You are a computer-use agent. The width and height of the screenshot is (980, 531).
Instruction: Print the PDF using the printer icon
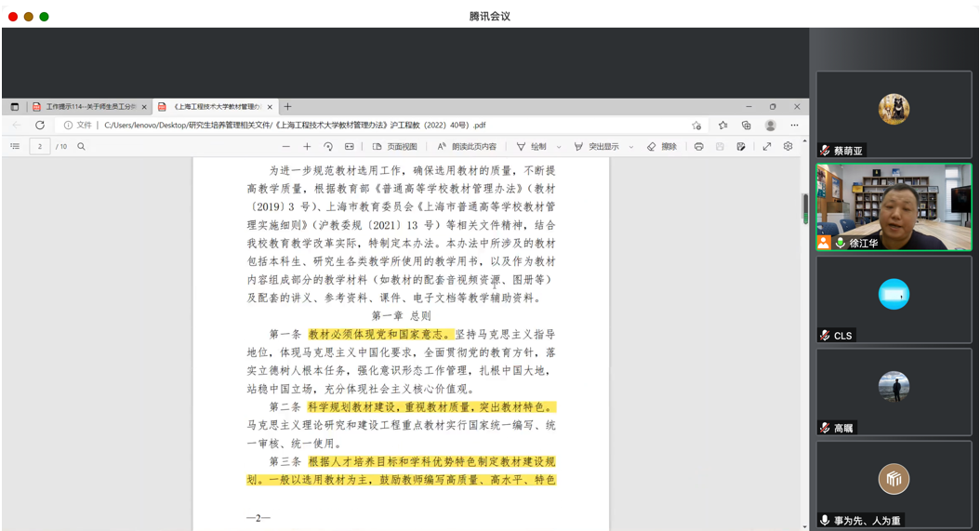click(x=698, y=147)
